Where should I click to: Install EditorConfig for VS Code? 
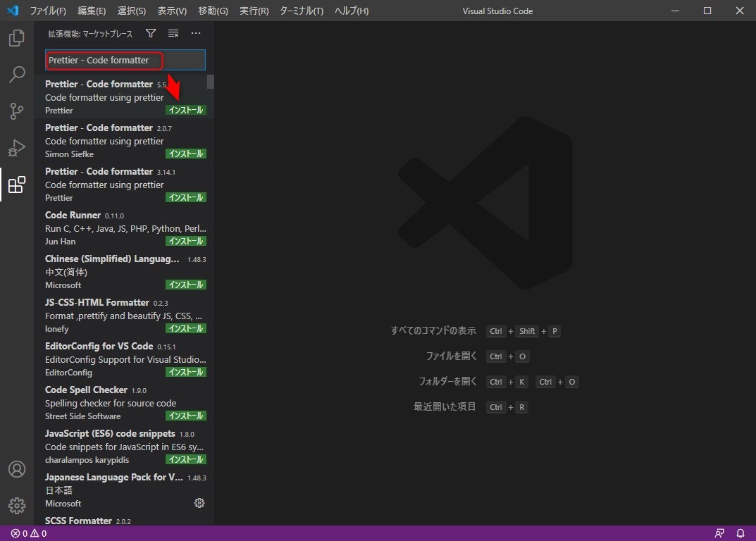[186, 372]
